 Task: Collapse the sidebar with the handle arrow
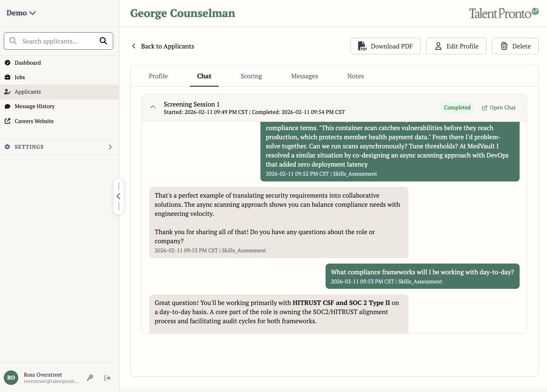119,196
